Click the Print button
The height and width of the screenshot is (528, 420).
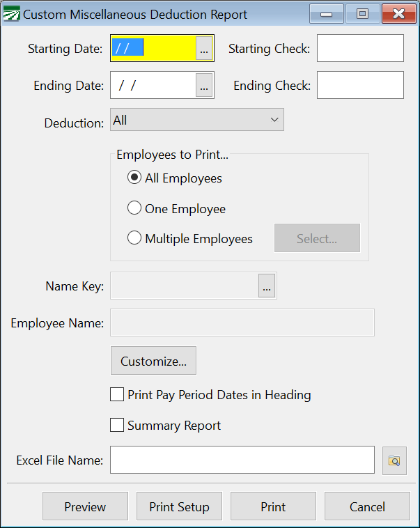pyautogui.click(x=273, y=506)
